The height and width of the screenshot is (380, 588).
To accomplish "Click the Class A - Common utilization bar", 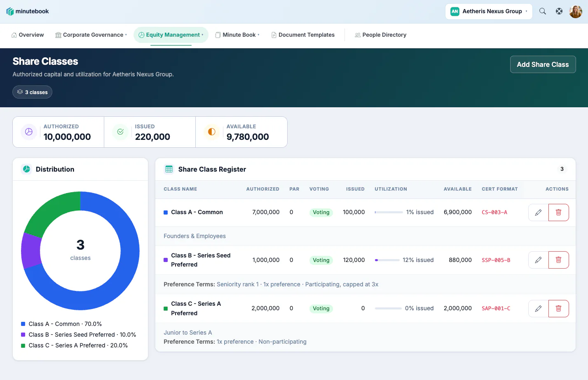I will point(389,212).
